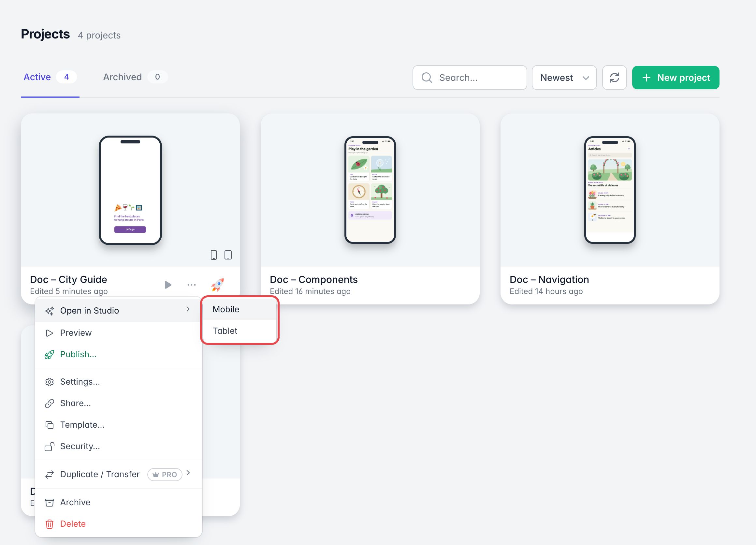Focus the Search... input field
Viewport: 756px width, 545px height.
pos(470,78)
